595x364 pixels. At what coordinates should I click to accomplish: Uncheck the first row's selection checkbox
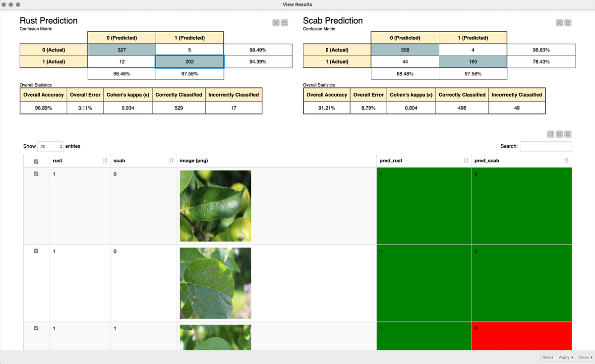36,174
